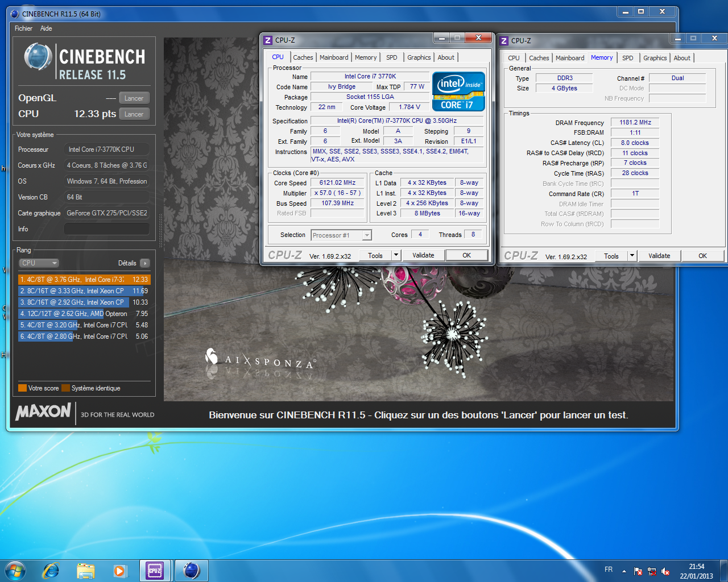Open Tools dropdown arrow in Memory CPU-Z
728x582 pixels.
632,256
